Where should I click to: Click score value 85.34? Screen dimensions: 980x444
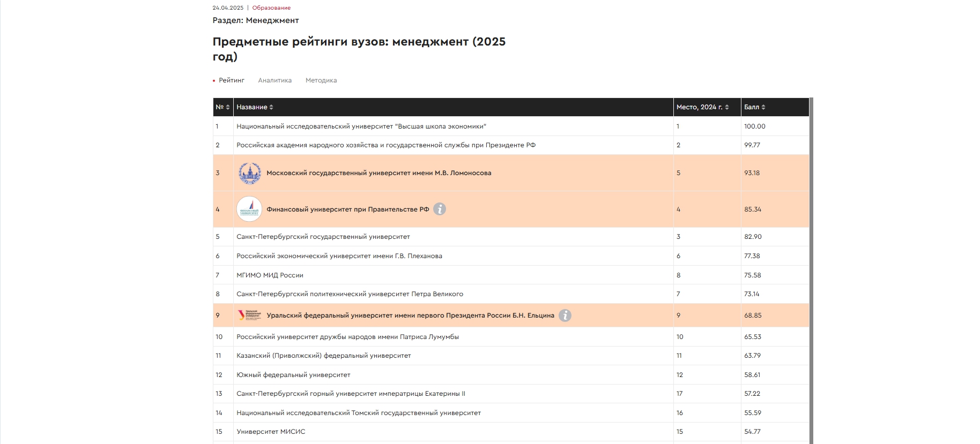(753, 209)
